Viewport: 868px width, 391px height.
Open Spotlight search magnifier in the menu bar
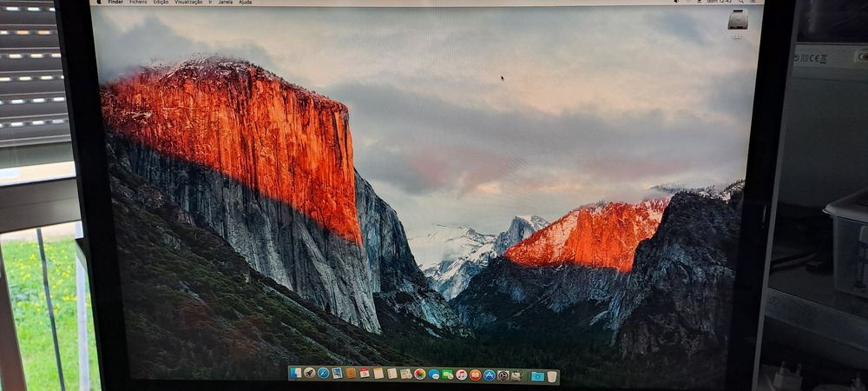point(742,2)
